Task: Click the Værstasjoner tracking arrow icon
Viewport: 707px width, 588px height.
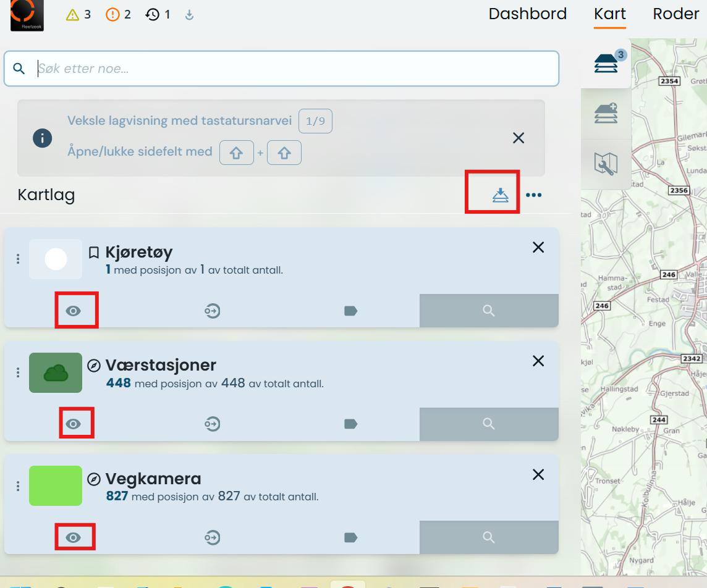Action: click(x=212, y=424)
